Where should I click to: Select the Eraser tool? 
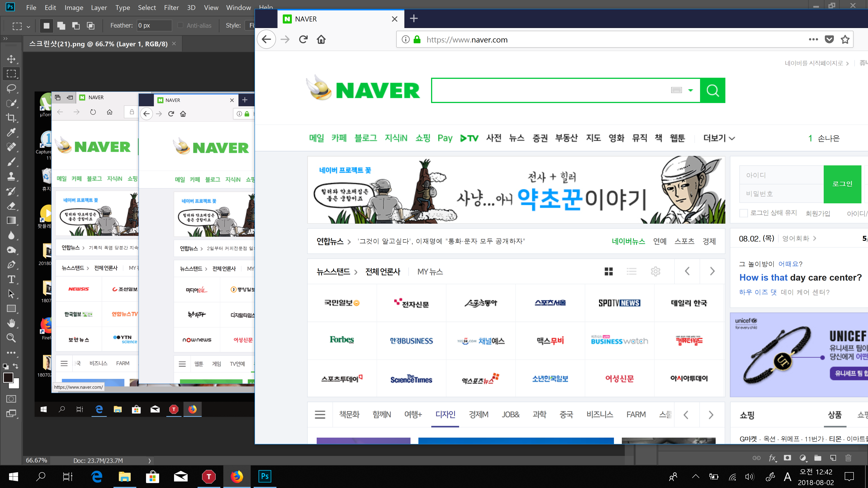pos(11,206)
